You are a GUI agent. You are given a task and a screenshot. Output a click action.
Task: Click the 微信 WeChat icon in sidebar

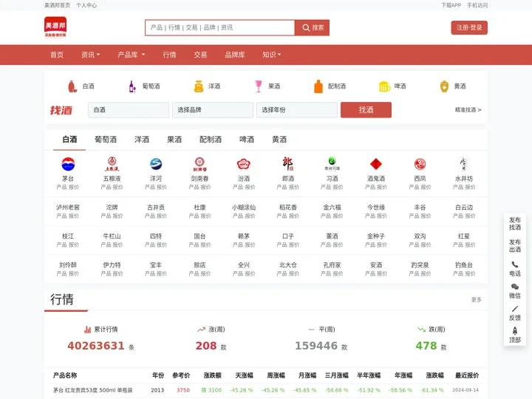515,287
